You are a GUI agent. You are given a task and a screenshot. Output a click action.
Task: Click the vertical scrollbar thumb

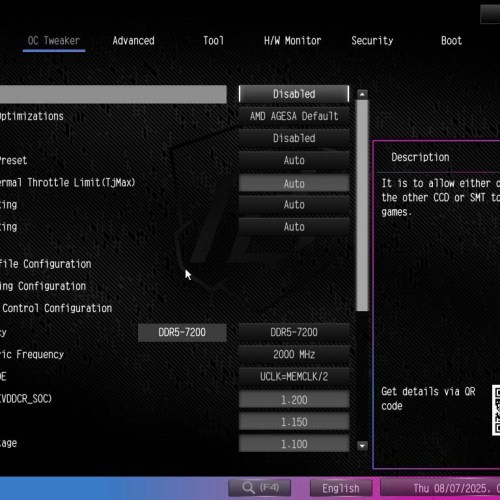click(x=362, y=206)
